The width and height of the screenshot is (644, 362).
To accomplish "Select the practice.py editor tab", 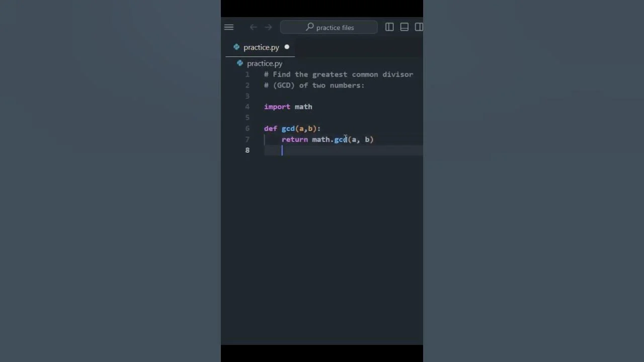I will (260, 47).
